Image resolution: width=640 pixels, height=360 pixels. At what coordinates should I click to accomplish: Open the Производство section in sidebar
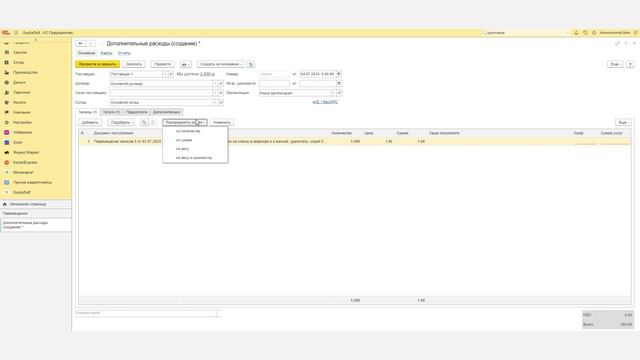[25, 73]
